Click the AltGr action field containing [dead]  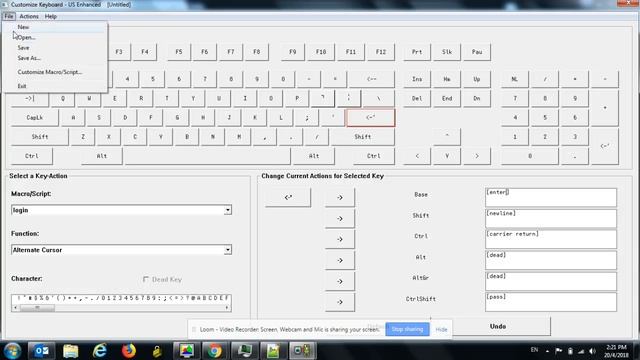click(551, 281)
